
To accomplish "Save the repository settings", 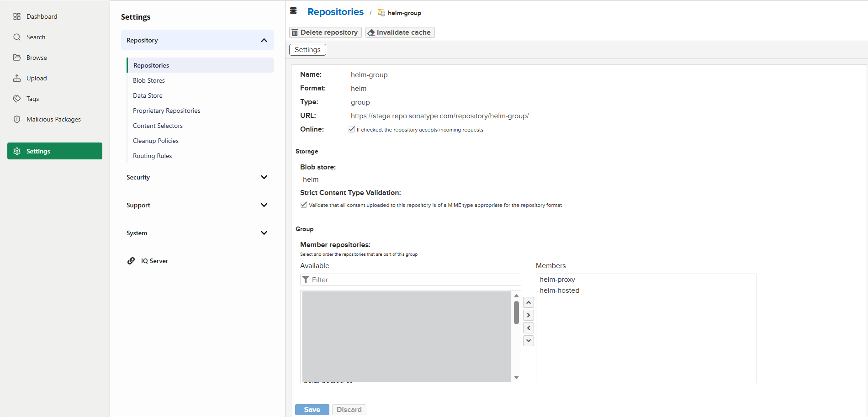I will click(x=312, y=410).
